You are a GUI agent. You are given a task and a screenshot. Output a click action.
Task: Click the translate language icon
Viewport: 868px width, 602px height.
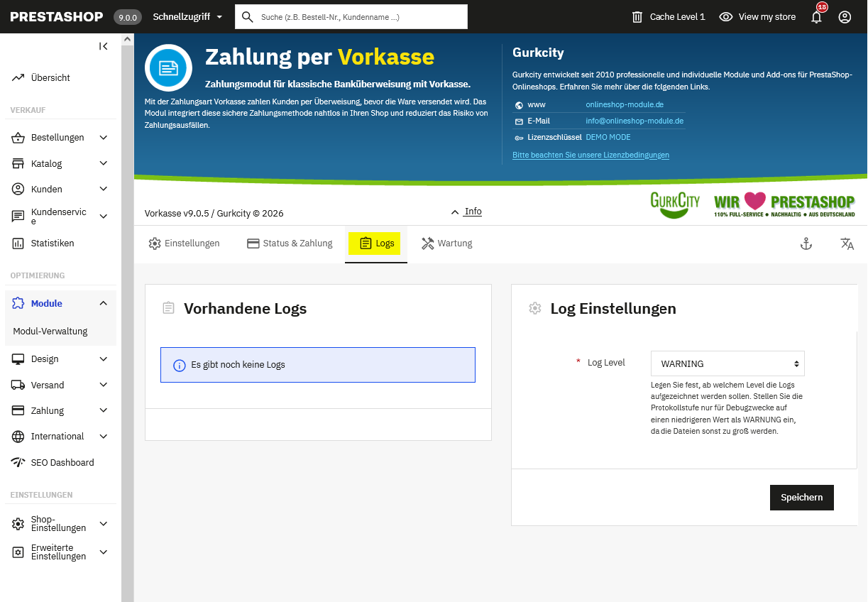[847, 243]
